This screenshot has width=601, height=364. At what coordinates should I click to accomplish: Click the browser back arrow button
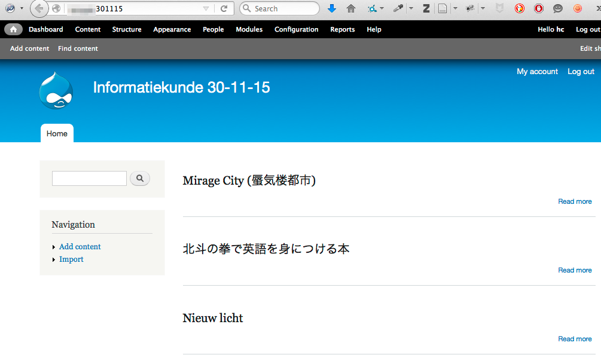tap(39, 8)
